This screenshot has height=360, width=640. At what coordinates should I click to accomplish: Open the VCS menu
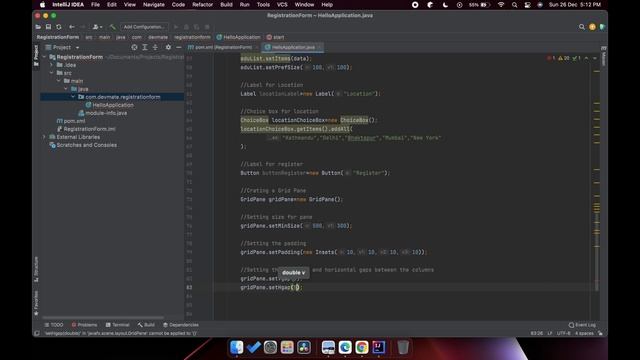pyautogui.click(x=282, y=5)
